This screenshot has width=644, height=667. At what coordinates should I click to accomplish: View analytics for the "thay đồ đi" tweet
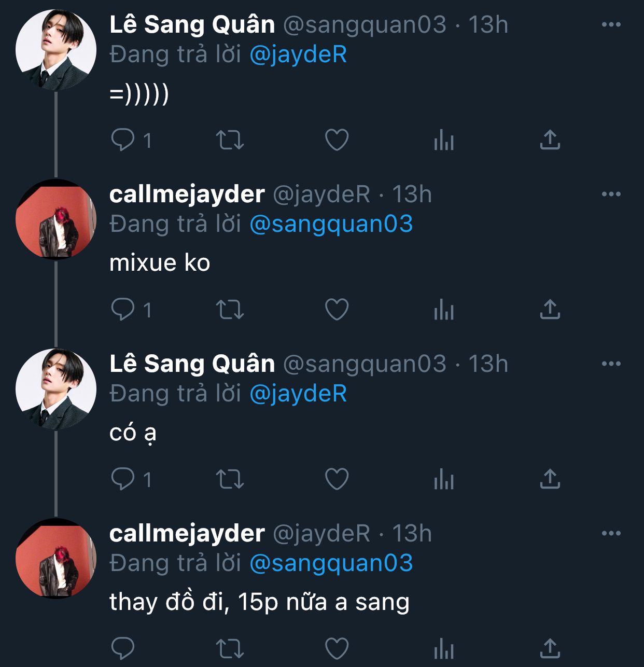tap(444, 648)
